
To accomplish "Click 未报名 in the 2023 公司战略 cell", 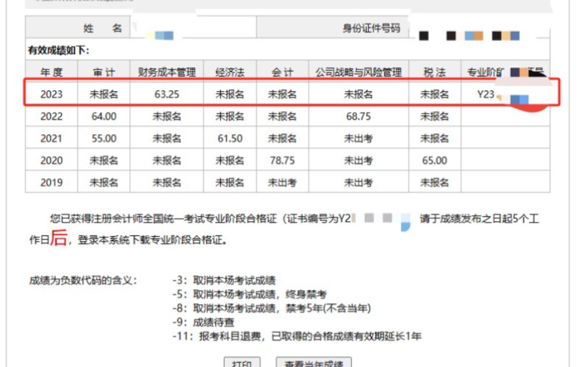I will (x=358, y=94).
